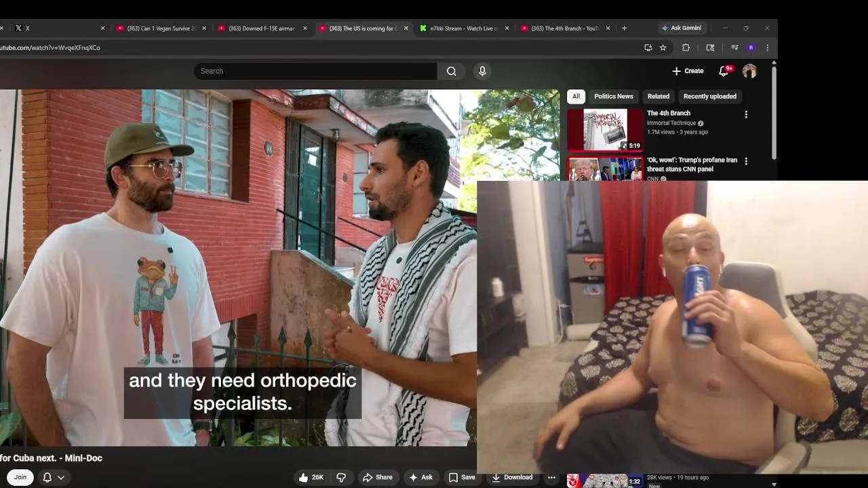Open more actions ellipsis below video
The height and width of the screenshot is (488, 868).
551,477
